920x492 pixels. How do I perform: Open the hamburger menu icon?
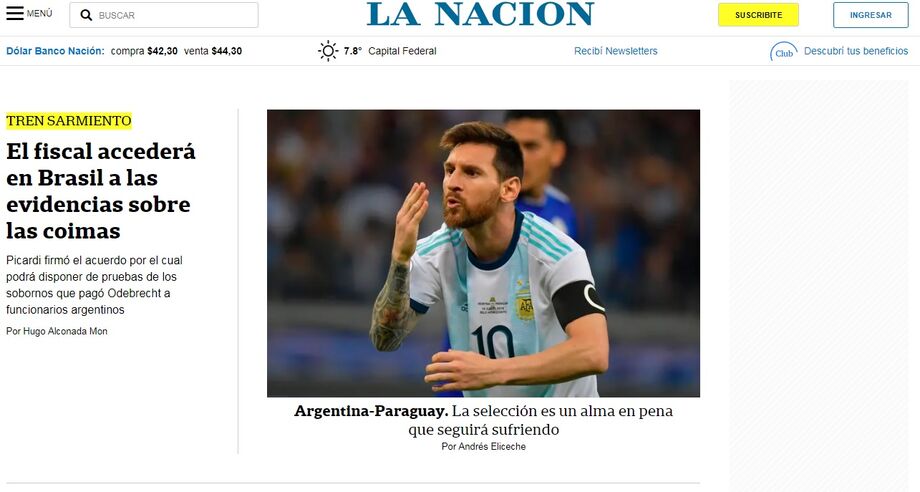[15, 13]
